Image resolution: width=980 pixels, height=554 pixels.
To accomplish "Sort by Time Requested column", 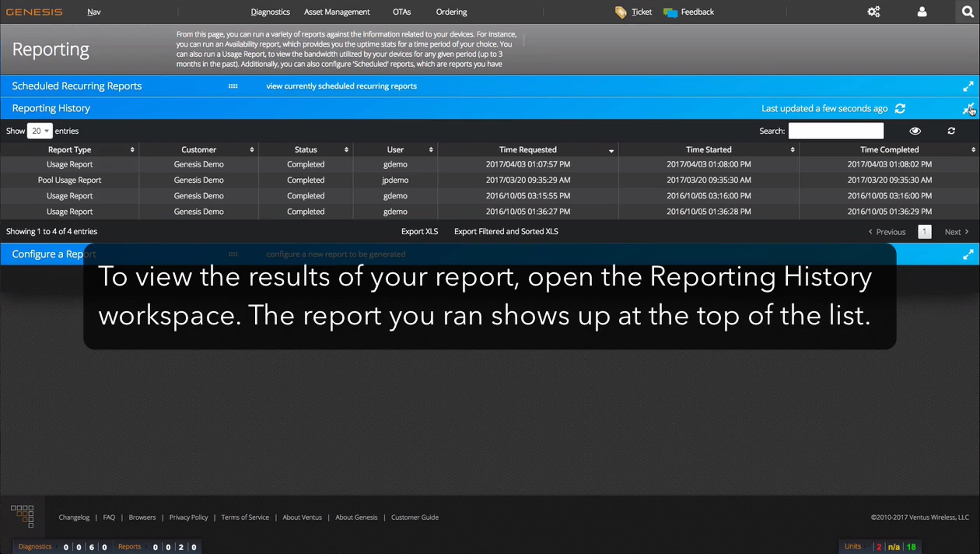I will click(x=528, y=150).
